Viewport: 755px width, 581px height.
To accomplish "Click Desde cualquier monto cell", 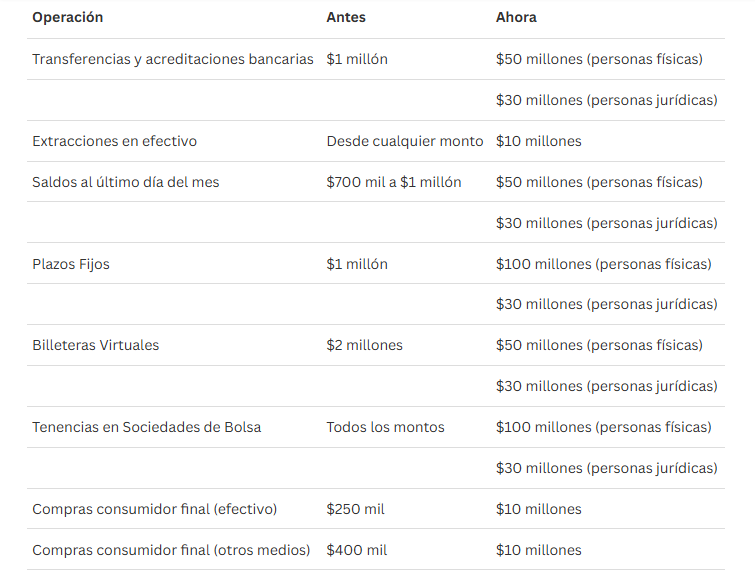I will [404, 141].
